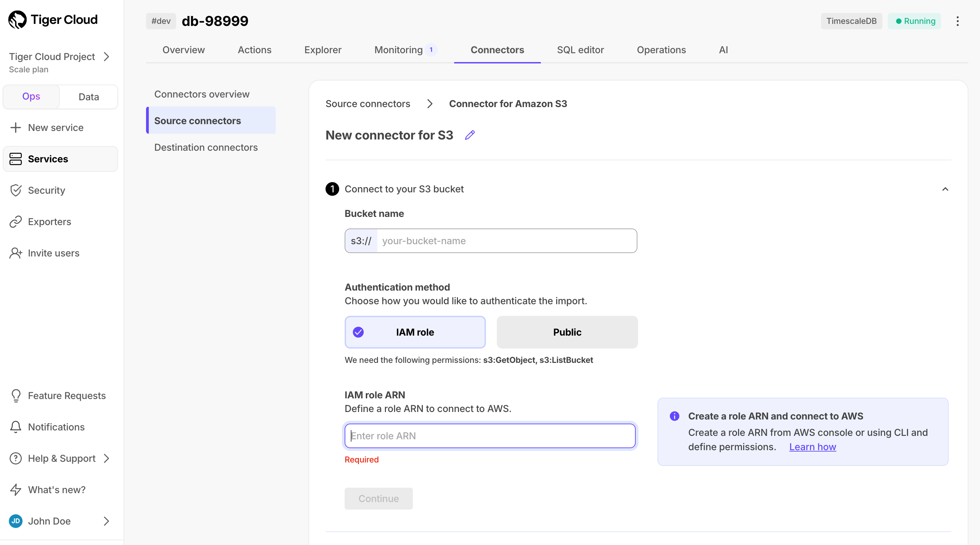Click the Exporters link icon
The height and width of the screenshot is (545, 980).
point(16,222)
